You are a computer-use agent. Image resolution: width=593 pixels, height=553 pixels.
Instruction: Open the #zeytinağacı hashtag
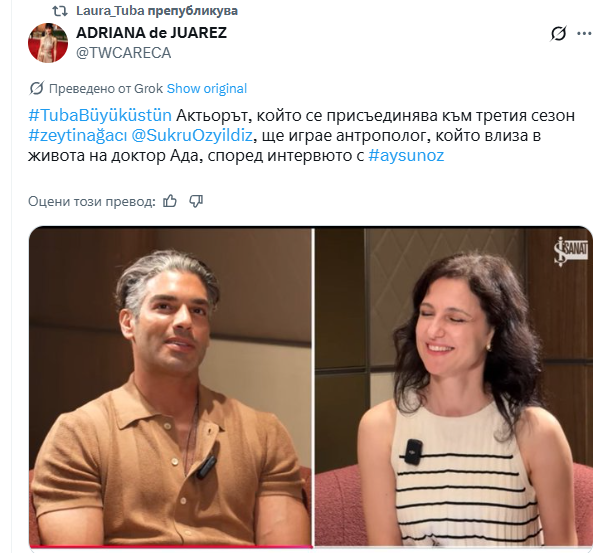[78, 135]
